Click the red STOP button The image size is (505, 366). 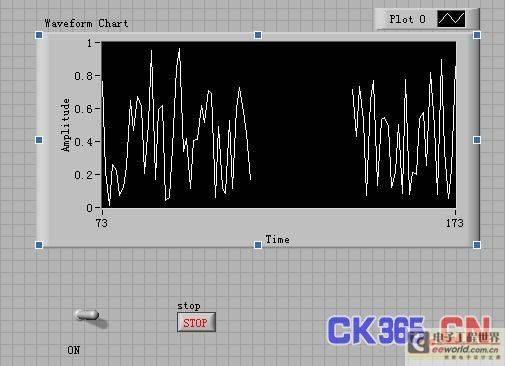196,322
